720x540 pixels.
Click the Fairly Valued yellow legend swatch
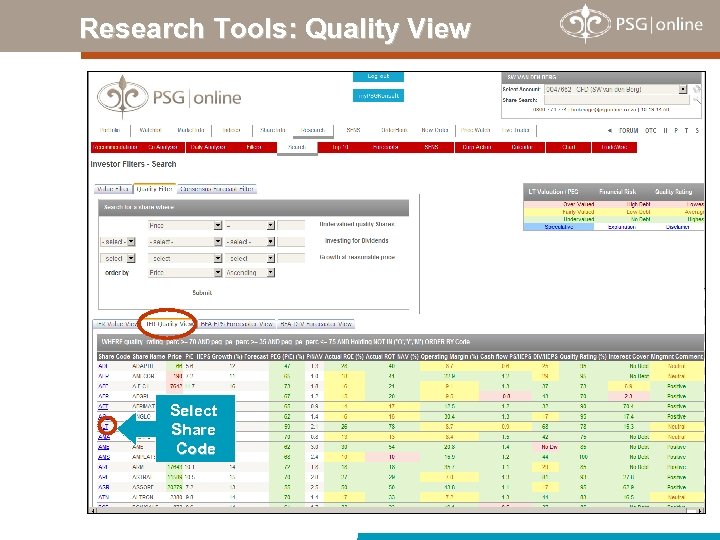pos(559,212)
